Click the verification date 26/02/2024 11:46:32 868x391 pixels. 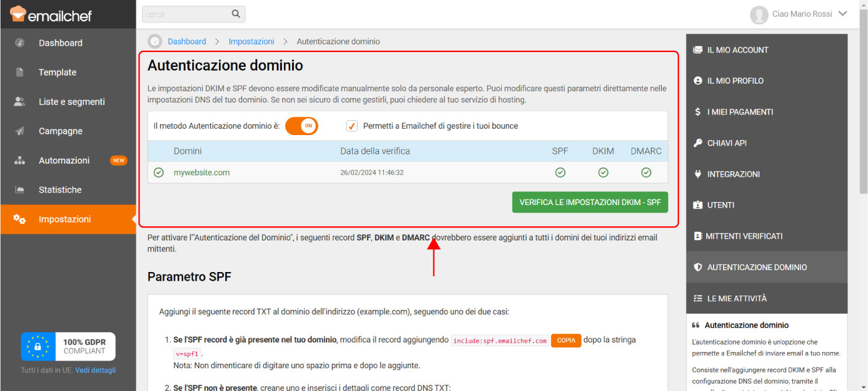372,172
